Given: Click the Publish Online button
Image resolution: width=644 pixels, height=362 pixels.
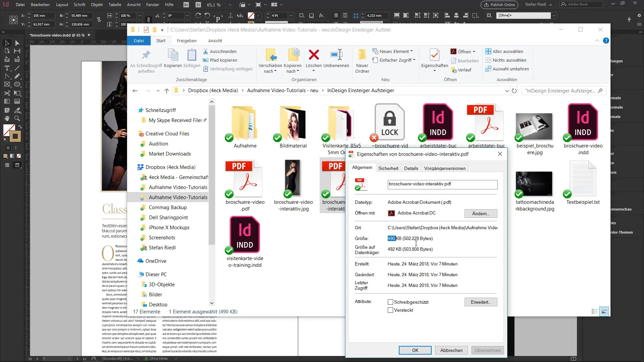Looking at the screenshot, I should [499, 5].
